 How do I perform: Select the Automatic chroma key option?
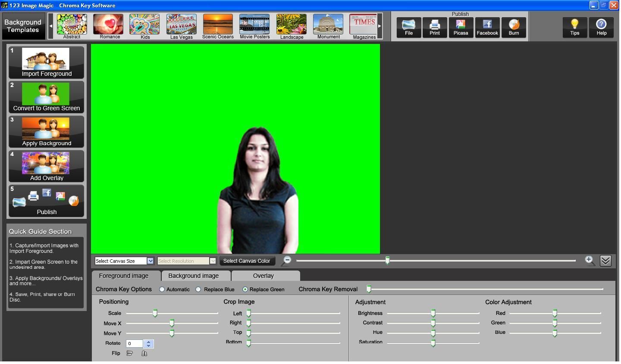coord(162,289)
